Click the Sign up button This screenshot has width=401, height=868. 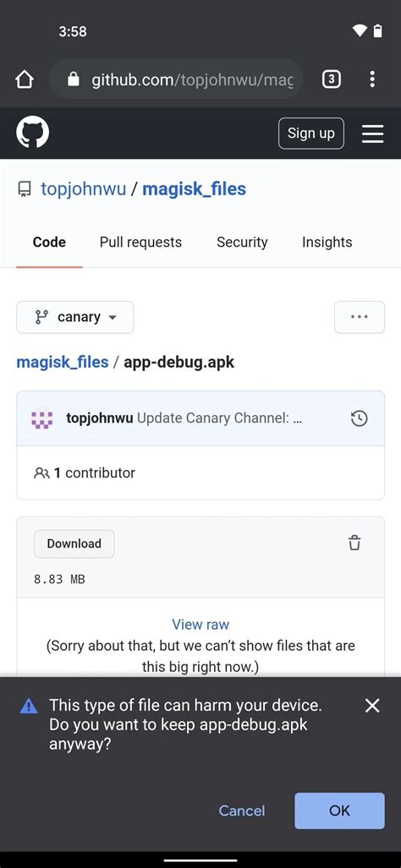pos(311,134)
